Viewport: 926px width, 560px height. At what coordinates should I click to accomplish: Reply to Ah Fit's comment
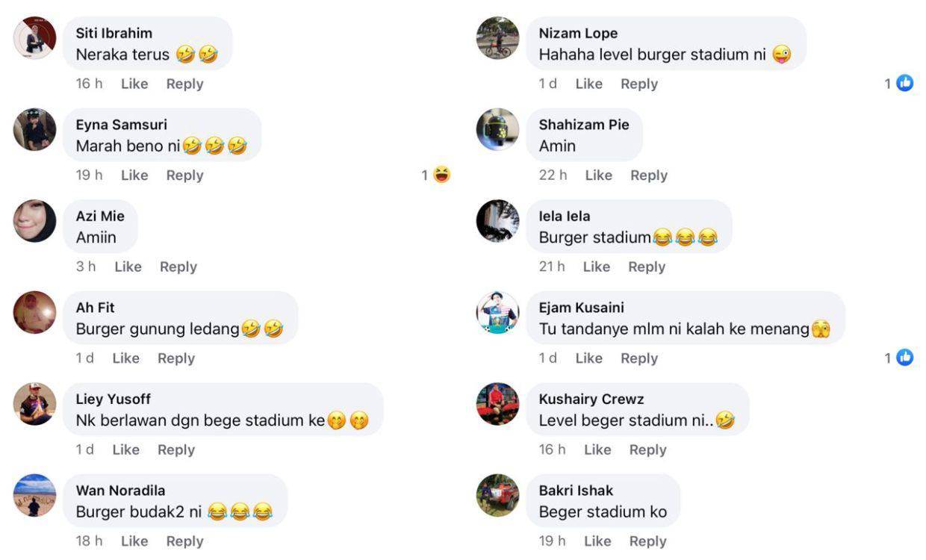pyautogui.click(x=176, y=358)
